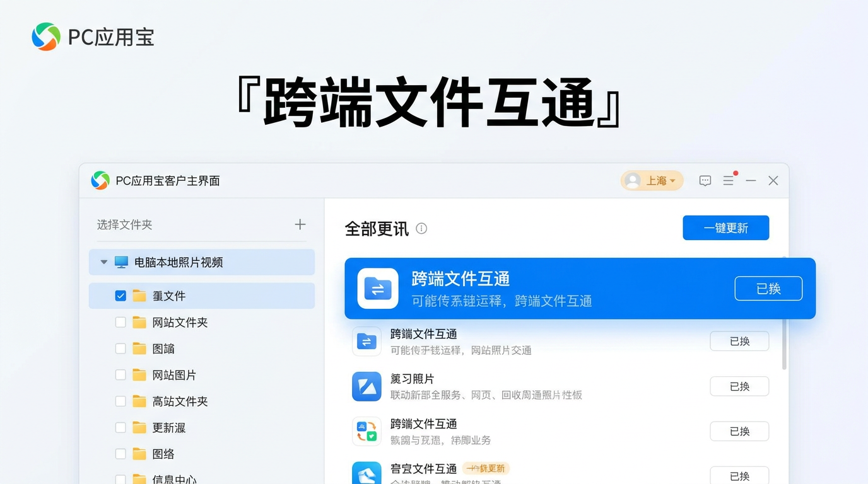
Task: Click the 网站图片 folder name
Action: tap(174, 375)
